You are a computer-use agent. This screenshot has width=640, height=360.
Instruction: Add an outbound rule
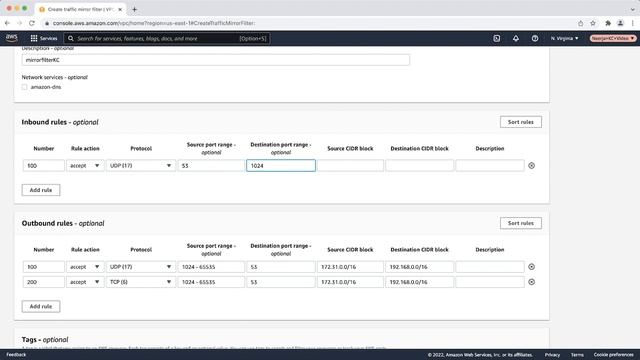coord(41,306)
